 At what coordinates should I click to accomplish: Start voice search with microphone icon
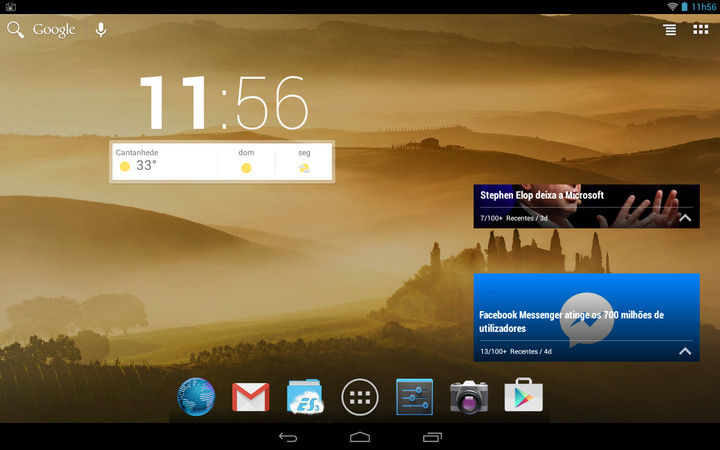point(101,30)
